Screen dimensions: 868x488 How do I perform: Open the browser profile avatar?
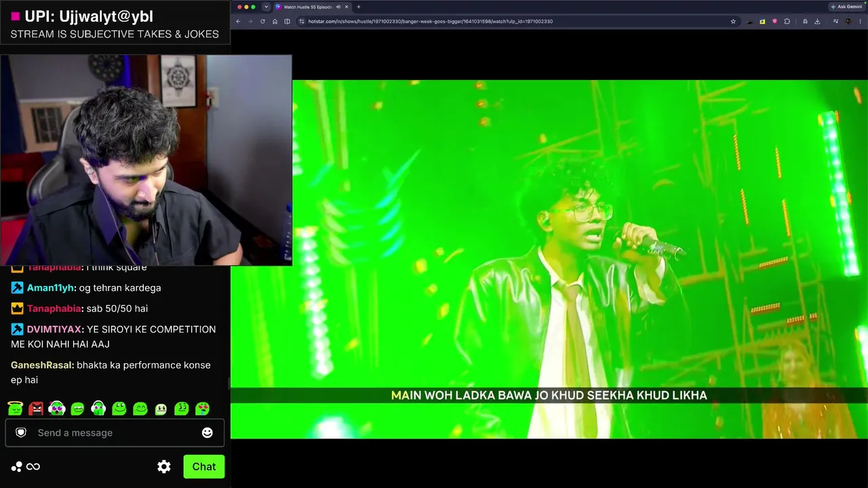(x=848, y=21)
